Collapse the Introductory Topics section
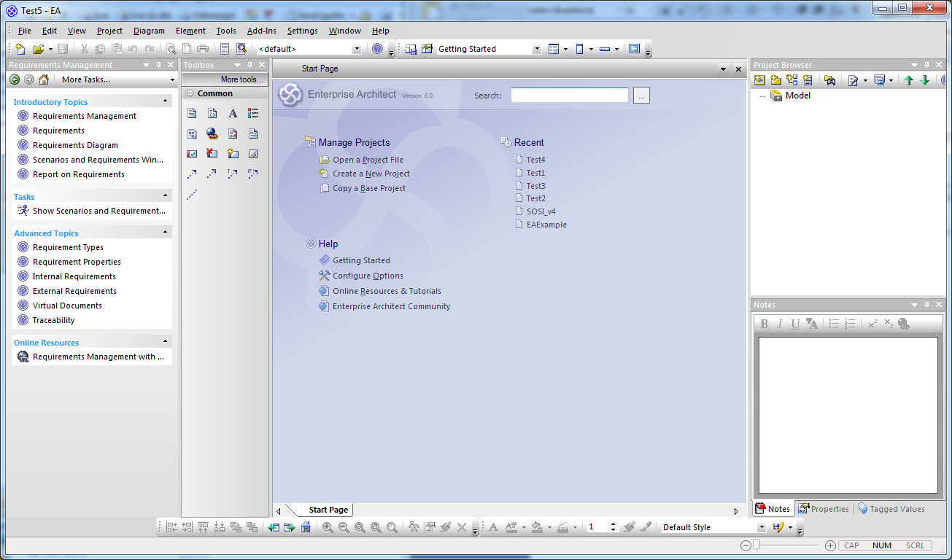 click(165, 101)
